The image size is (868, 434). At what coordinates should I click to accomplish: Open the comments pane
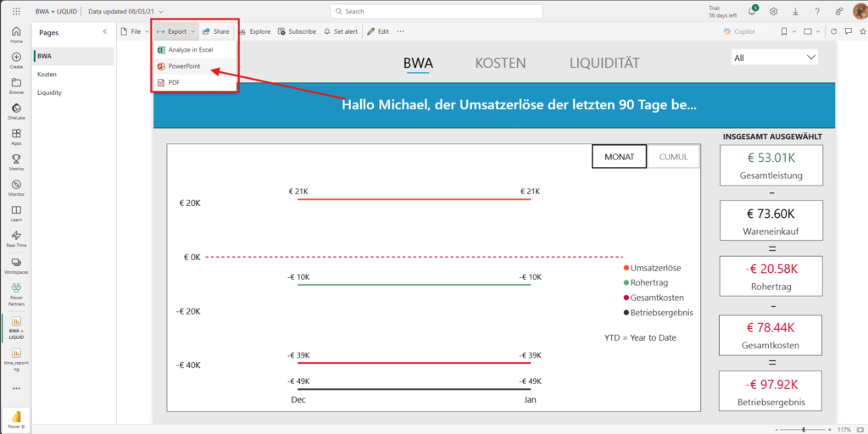(847, 31)
